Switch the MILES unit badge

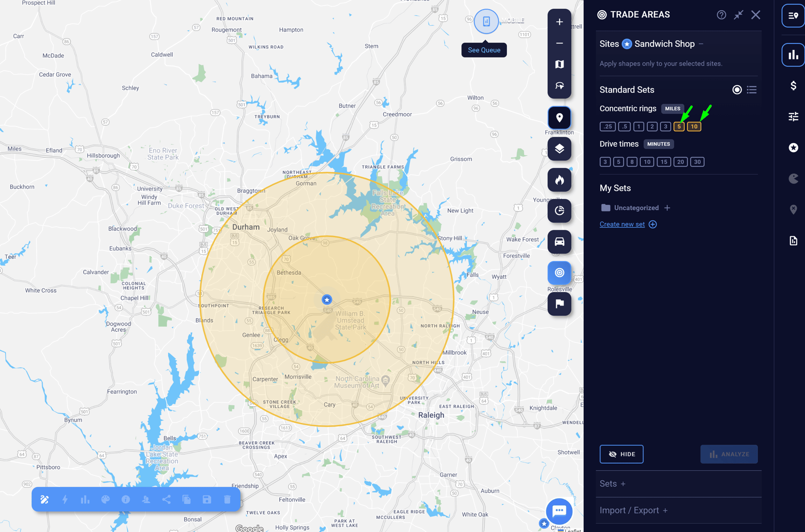673,109
